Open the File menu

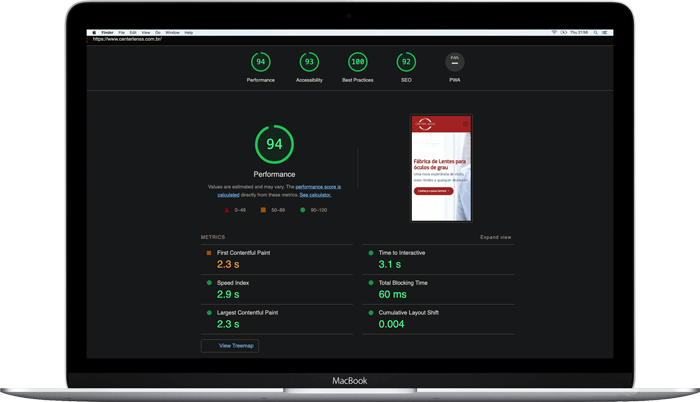(122, 32)
